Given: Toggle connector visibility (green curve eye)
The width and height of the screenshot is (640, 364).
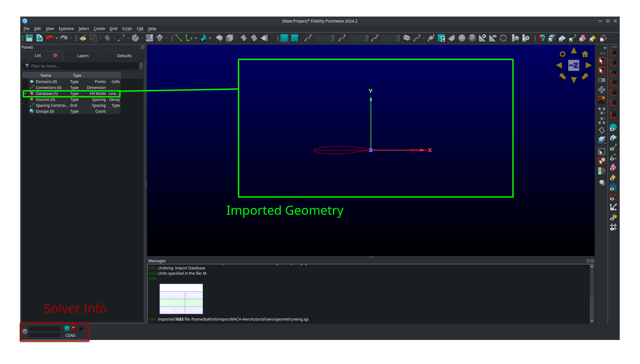Looking at the screenshot, I should coord(613,149).
